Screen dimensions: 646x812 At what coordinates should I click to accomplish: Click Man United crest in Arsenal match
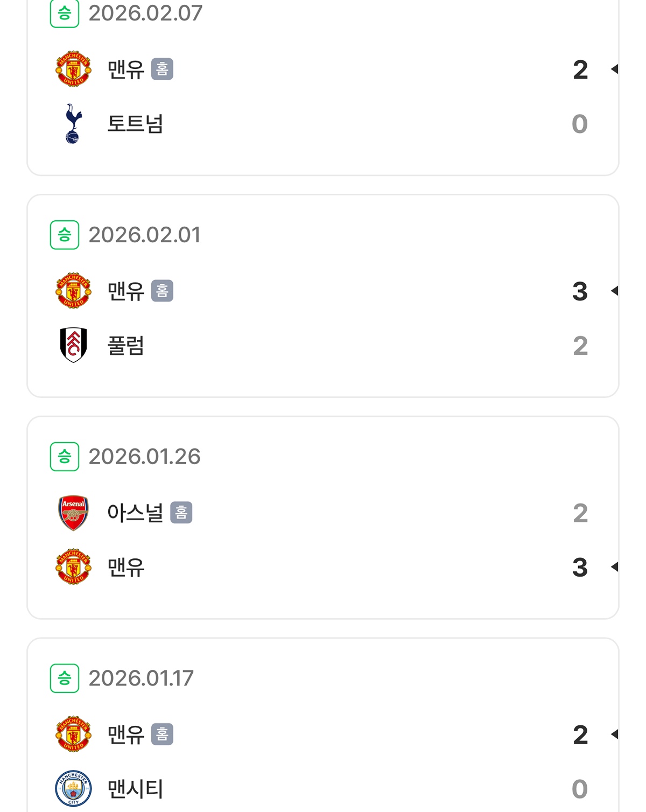click(x=73, y=566)
